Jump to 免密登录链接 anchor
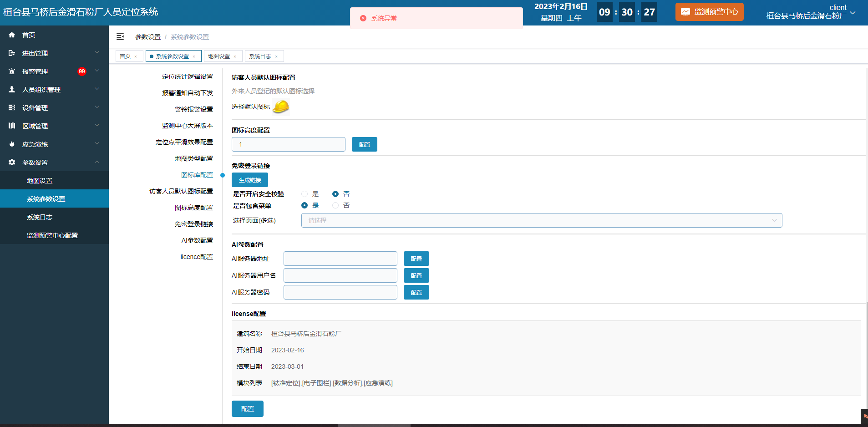Image resolution: width=868 pixels, height=427 pixels. [x=194, y=224]
